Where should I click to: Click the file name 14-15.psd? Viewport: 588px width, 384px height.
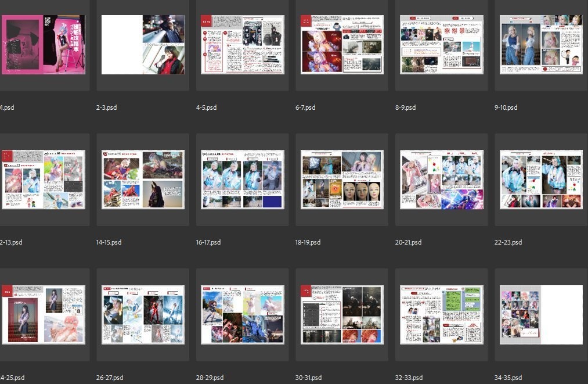[x=109, y=242]
